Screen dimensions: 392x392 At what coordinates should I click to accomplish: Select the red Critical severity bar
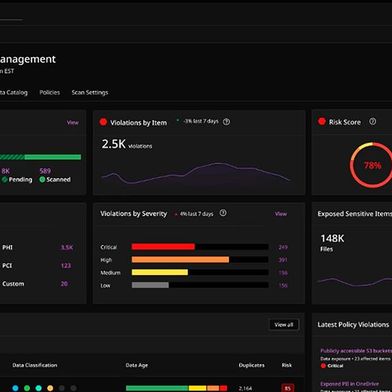tap(163, 247)
